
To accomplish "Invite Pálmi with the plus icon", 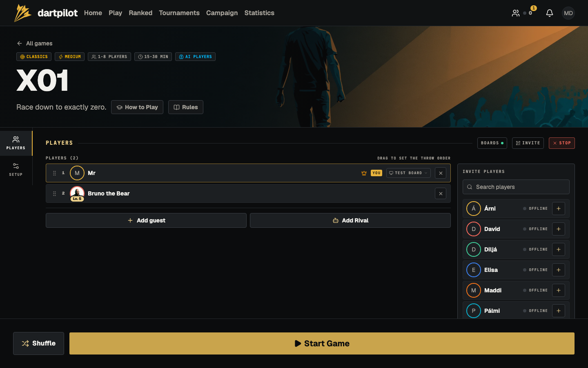I will (559, 311).
